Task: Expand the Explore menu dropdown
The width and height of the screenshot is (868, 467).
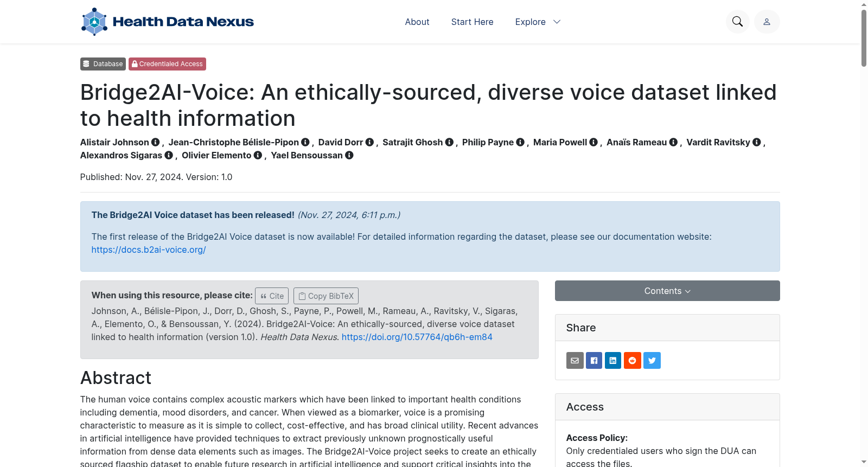Action: pyautogui.click(x=538, y=22)
